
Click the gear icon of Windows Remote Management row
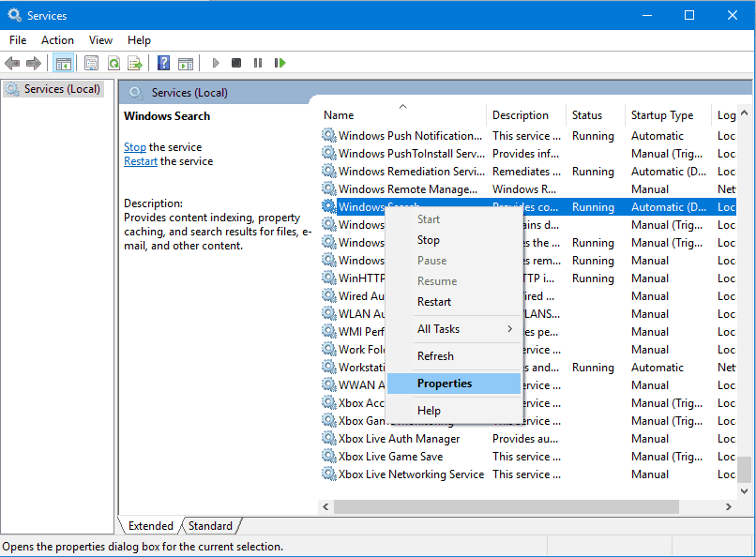pos(329,188)
